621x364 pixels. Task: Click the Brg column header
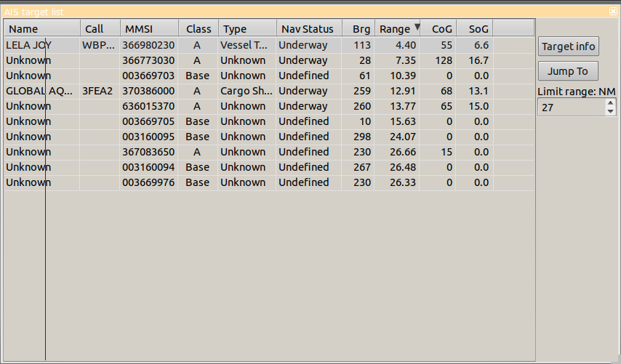358,29
